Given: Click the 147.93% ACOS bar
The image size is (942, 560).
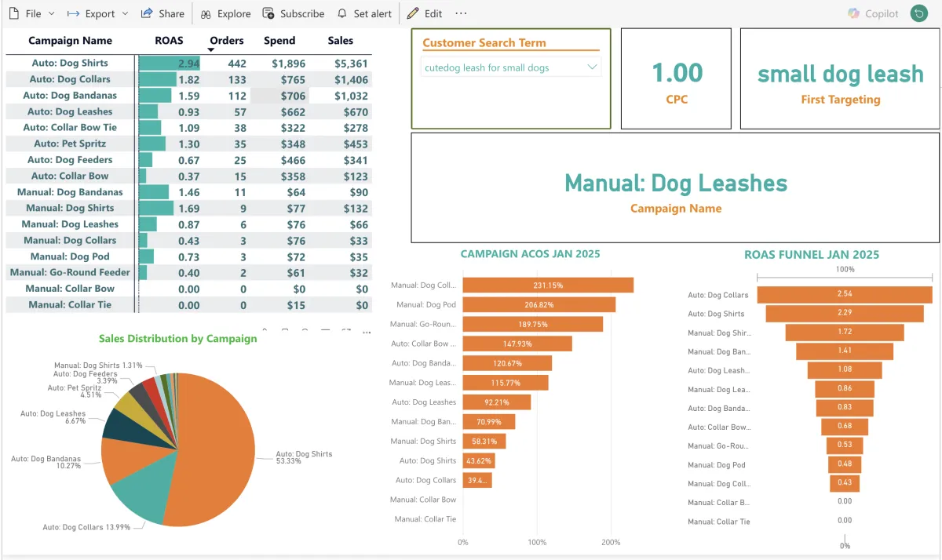Looking at the screenshot, I should click(517, 344).
